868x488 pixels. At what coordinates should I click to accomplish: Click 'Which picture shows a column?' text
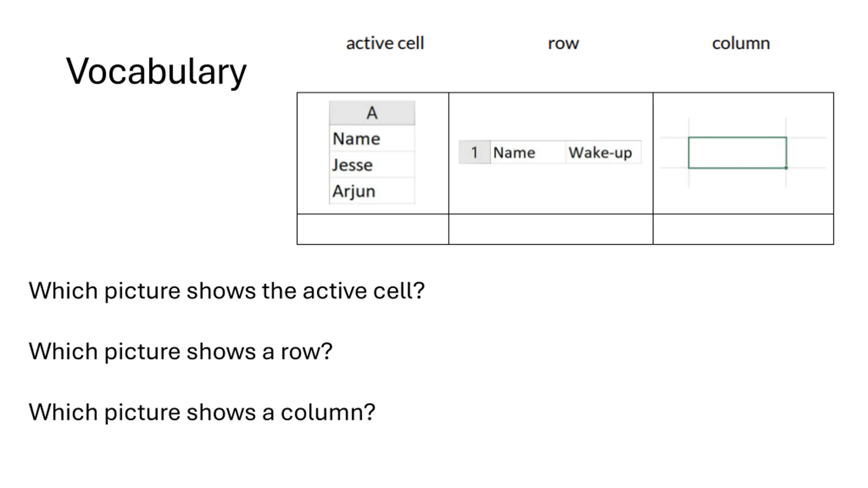(202, 412)
